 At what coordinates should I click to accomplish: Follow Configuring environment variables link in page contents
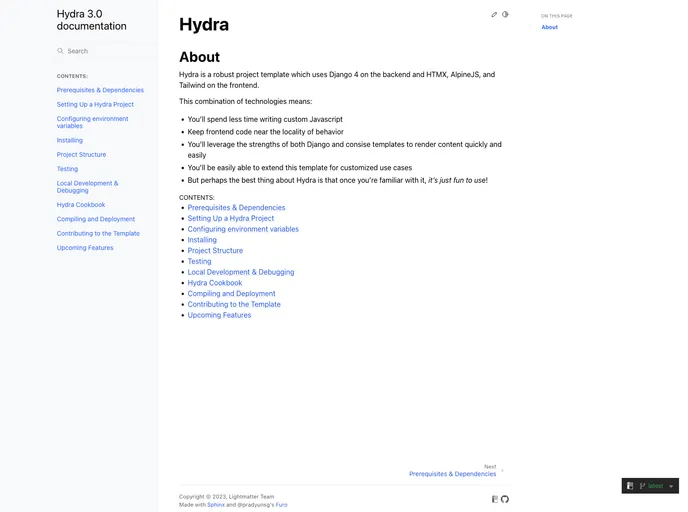(243, 229)
